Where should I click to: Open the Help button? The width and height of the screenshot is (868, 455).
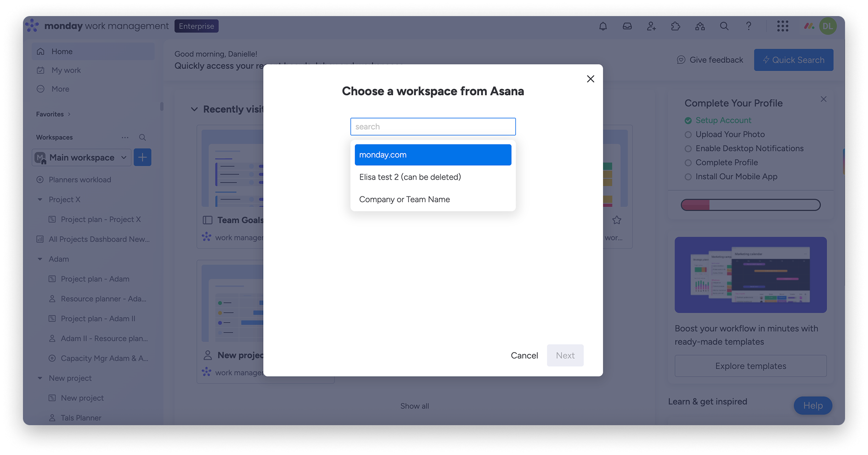(813, 405)
